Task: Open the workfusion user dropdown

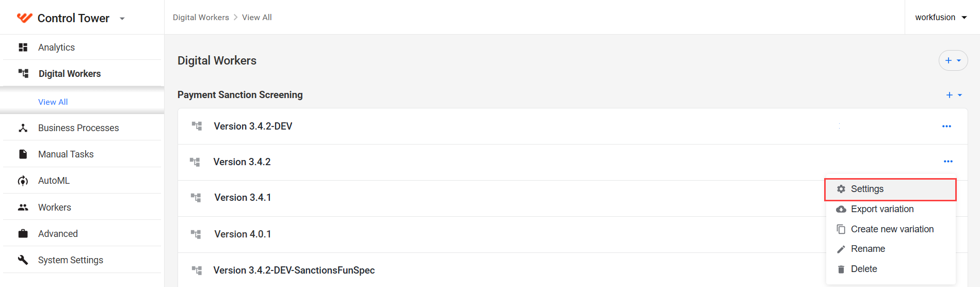Action: point(941,17)
